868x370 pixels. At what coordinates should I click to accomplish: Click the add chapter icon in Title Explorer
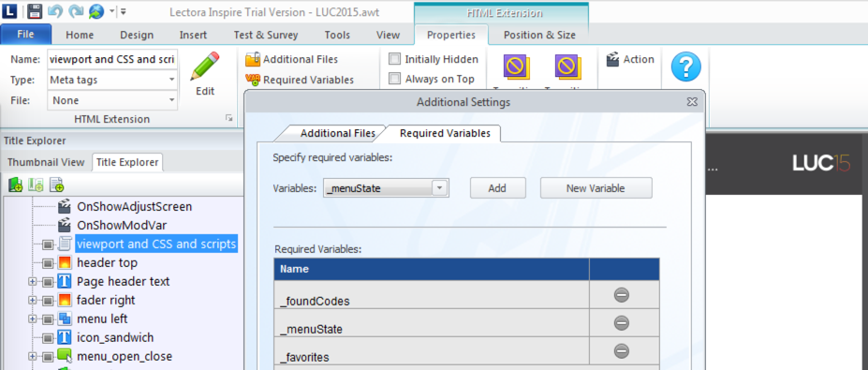point(16,185)
